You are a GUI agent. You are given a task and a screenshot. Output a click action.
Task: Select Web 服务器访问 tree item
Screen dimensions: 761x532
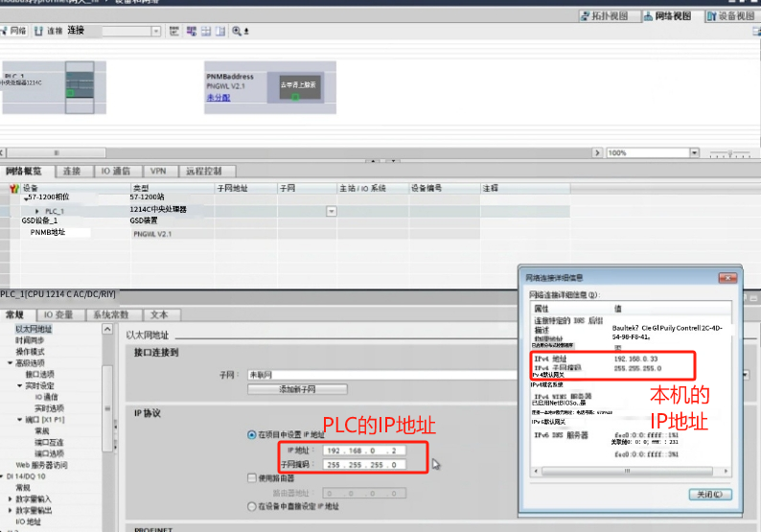coord(42,466)
